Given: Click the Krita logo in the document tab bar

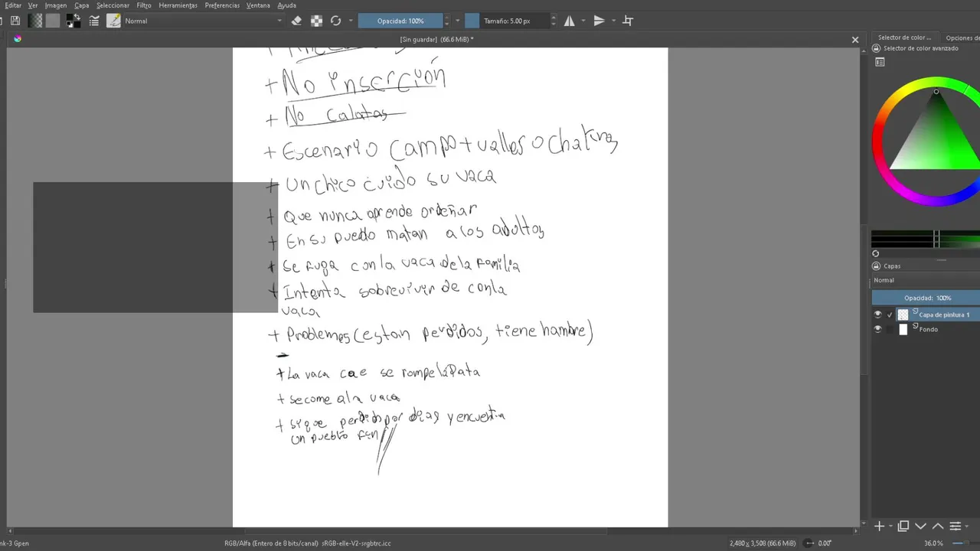Looking at the screenshot, I should 18,39.
